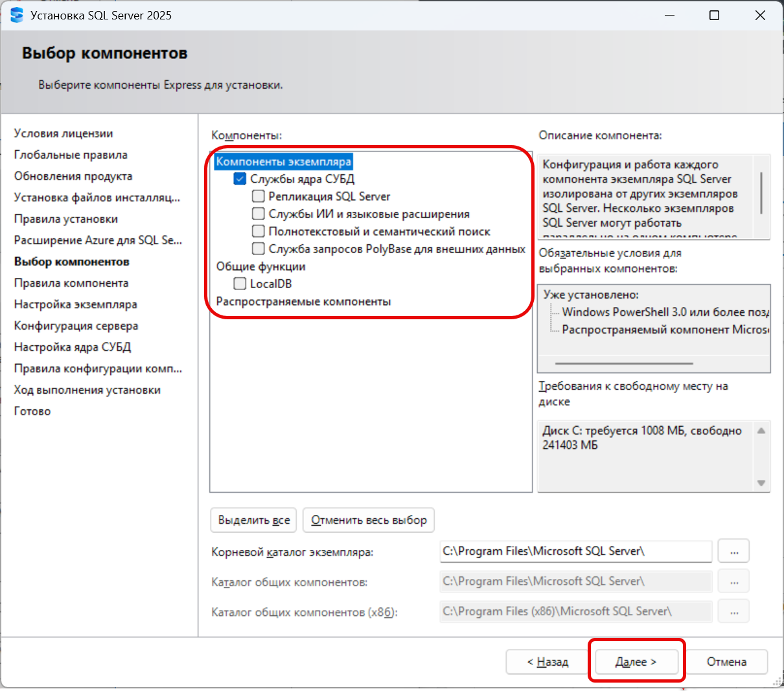Select the Правила компонента step

click(71, 283)
